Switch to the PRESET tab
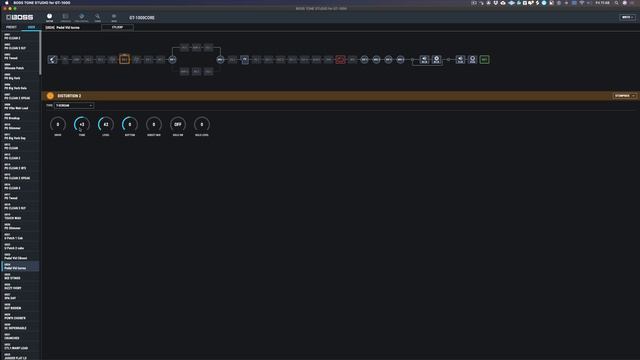 click(11, 27)
